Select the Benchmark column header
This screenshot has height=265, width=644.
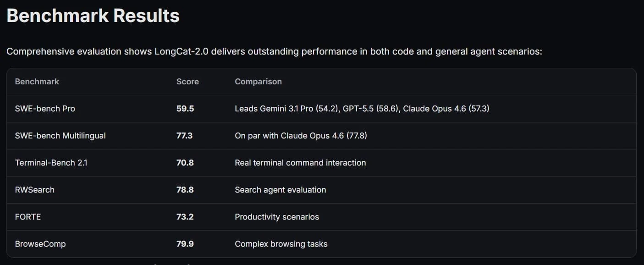(37, 82)
